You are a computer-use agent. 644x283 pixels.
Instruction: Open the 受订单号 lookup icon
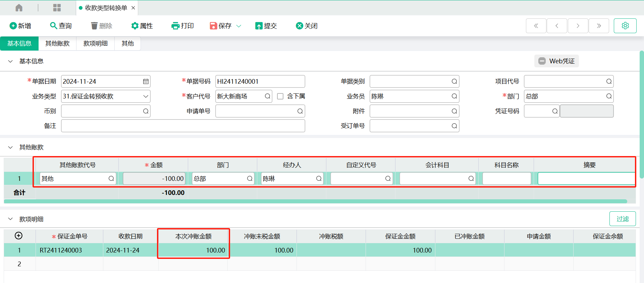[454, 126]
